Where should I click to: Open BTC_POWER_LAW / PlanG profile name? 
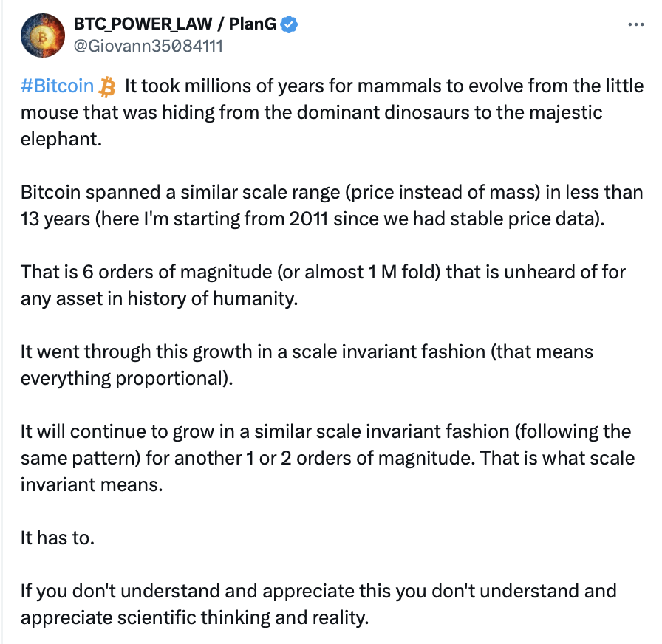click(175, 24)
